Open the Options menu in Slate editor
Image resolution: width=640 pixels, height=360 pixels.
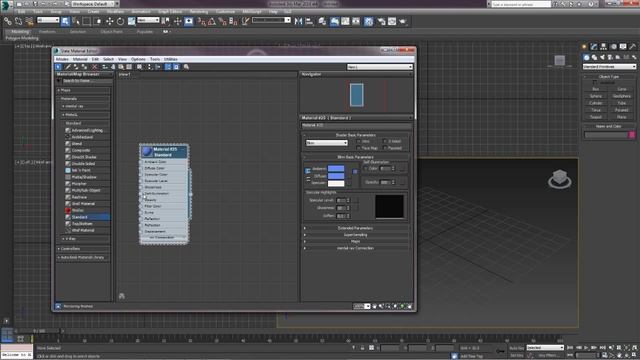point(138,59)
